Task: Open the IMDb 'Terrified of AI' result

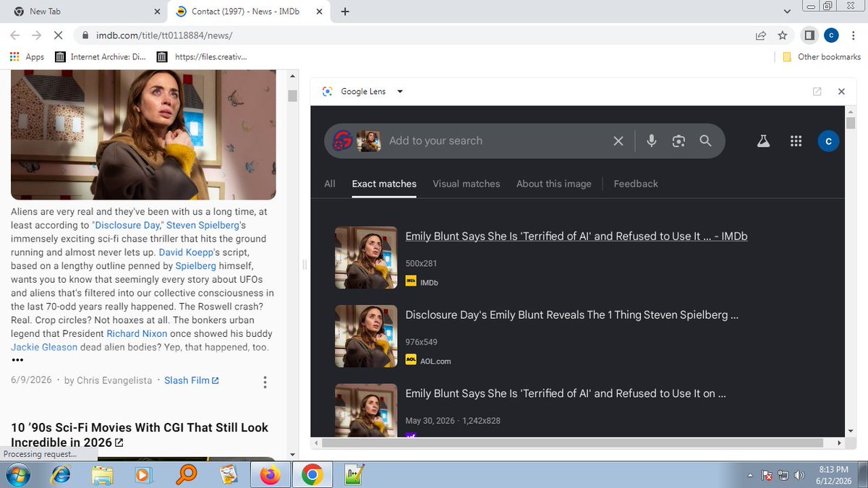Action: point(576,236)
